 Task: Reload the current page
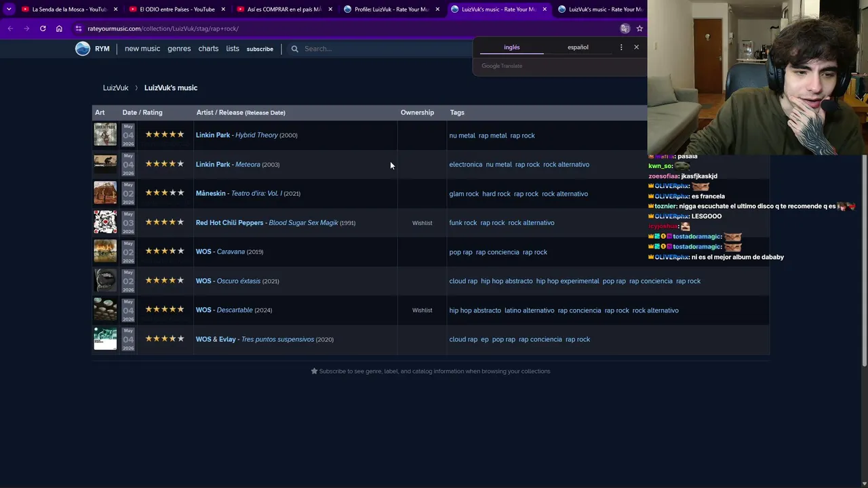pyautogui.click(x=43, y=28)
